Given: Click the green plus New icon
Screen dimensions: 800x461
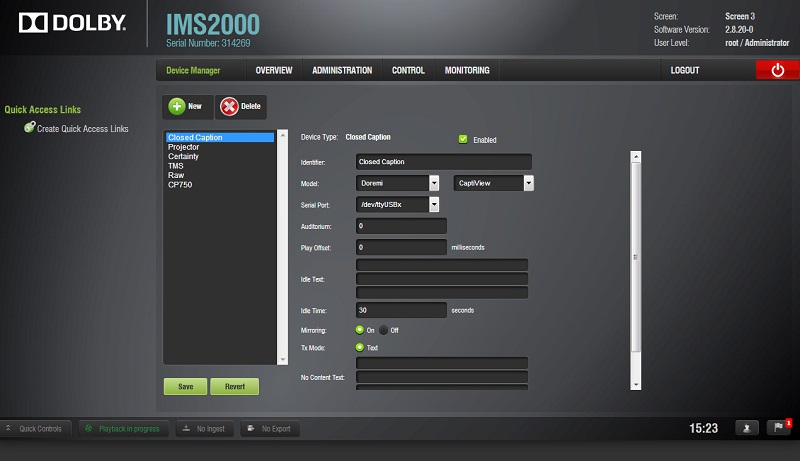Looking at the screenshot, I should [177, 107].
